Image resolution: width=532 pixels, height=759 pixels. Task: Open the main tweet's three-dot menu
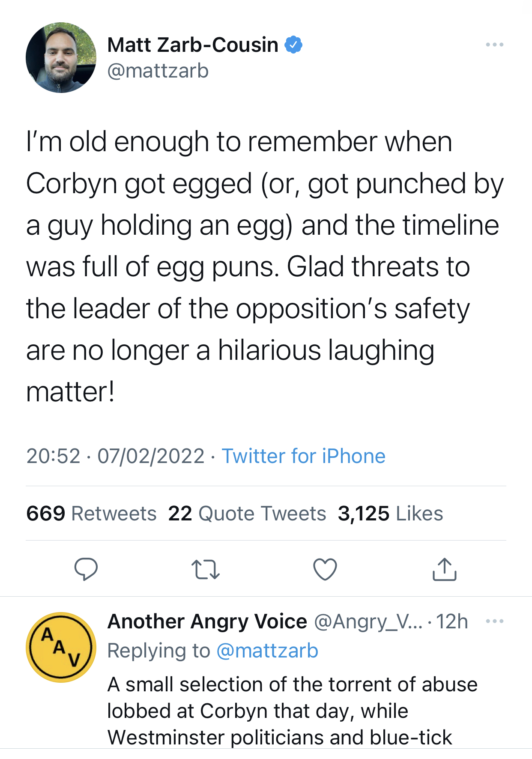point(494,45)
